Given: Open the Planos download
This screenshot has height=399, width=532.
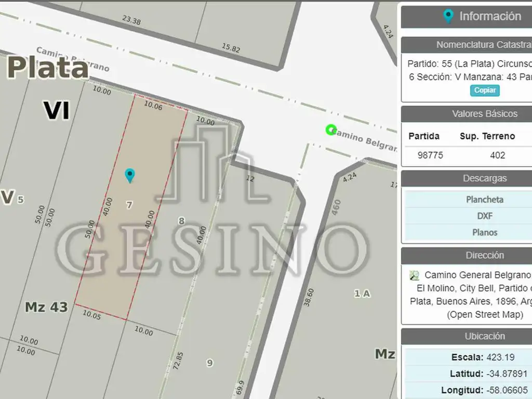Looking at the screenshot, I should pos(484,233).
